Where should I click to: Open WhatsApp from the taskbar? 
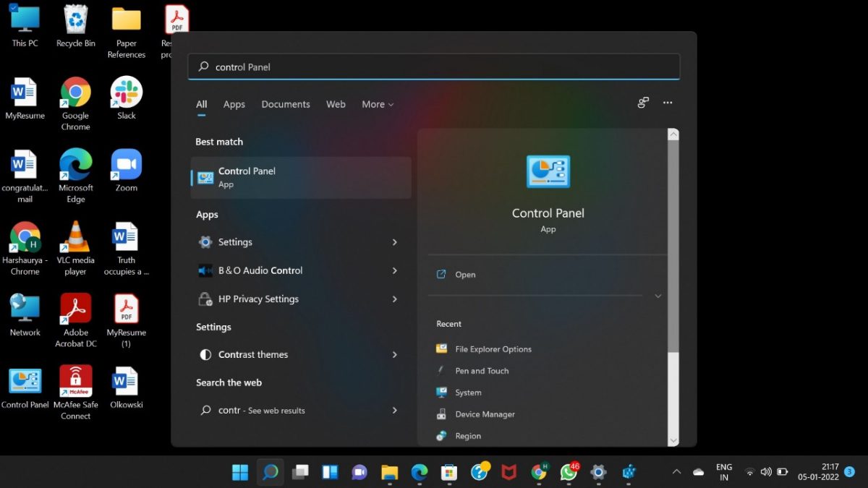tap(569, 472)
